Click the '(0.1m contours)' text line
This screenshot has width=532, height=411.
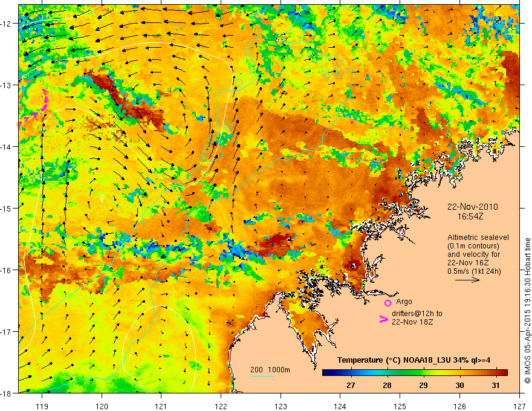coord(473,246)
